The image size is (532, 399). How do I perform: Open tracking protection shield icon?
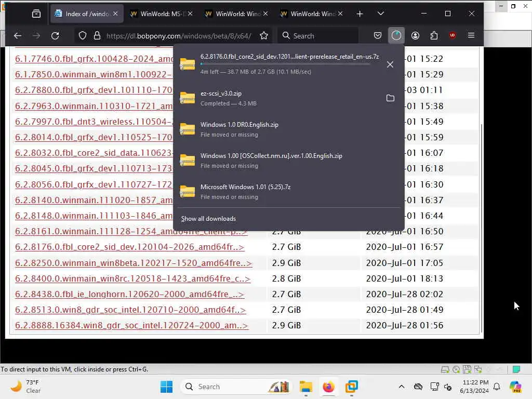83,36
